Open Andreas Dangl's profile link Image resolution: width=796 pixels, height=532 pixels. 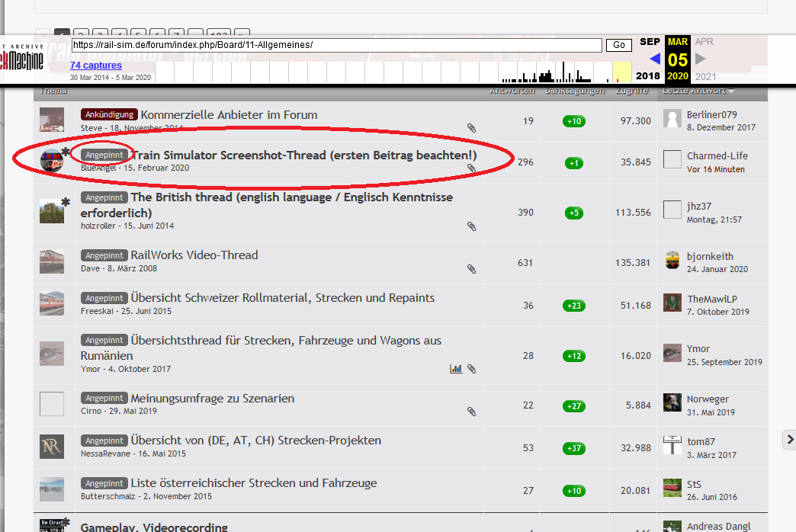point(718,527)
